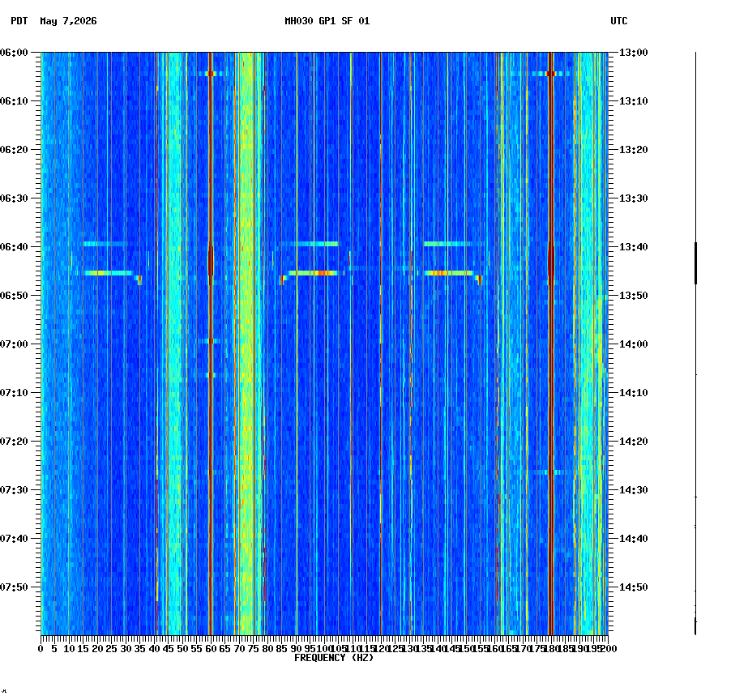Click the 90 Hz frequency tick label

[x=296, y=649]
